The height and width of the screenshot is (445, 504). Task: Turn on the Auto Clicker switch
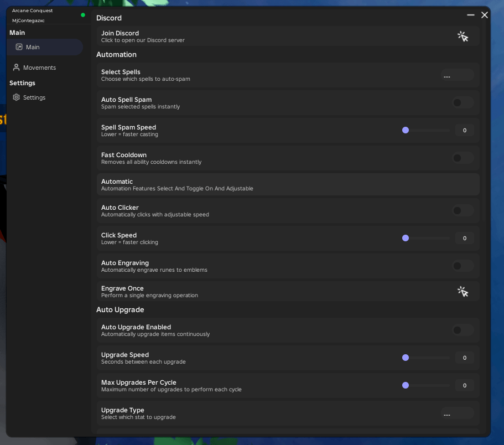pos(463,211)
